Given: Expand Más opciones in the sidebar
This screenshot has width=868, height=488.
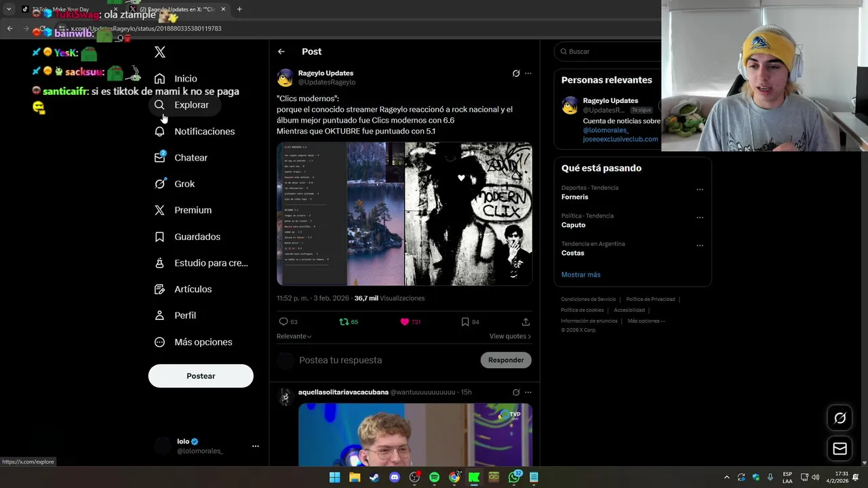Looking at the screenshot, I should tap(193, 342).
